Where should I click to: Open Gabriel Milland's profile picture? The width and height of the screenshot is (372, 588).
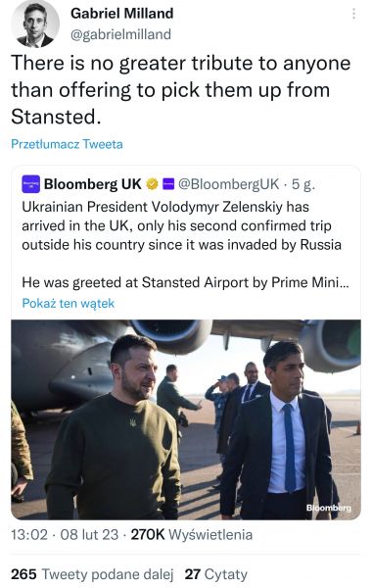click(x=35, y=24)
